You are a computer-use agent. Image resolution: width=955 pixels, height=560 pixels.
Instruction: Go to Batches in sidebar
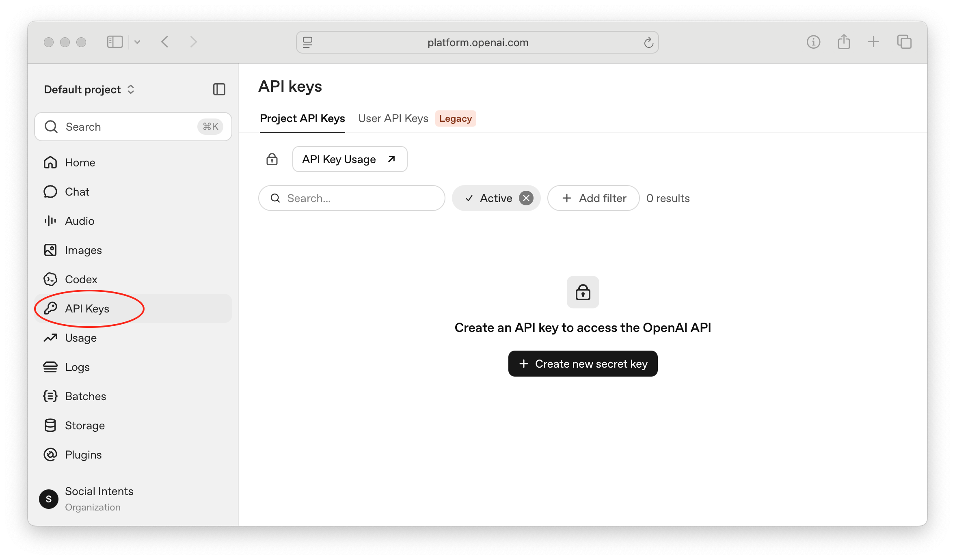(133, 396)
